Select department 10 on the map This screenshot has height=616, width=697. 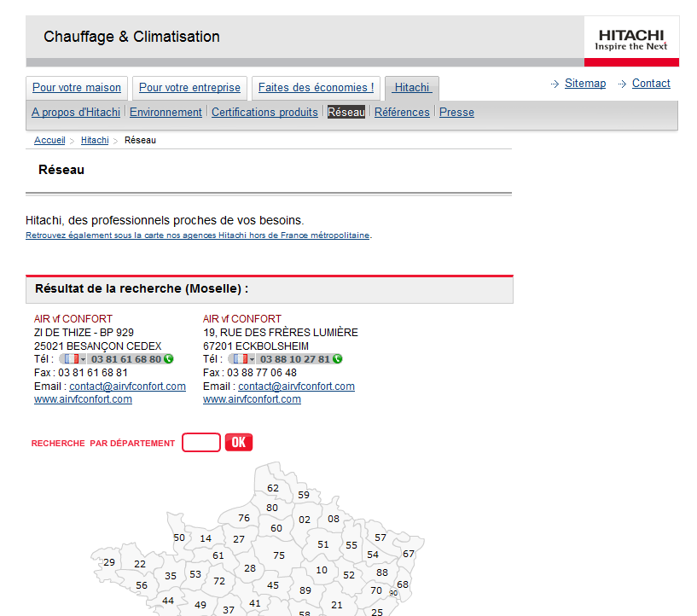(x=322, y=570)
